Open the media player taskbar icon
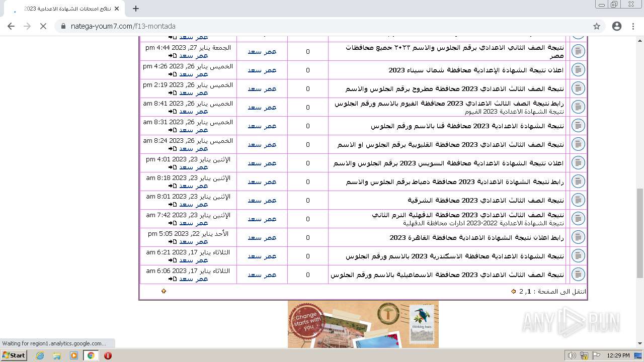 coord(74,355)
